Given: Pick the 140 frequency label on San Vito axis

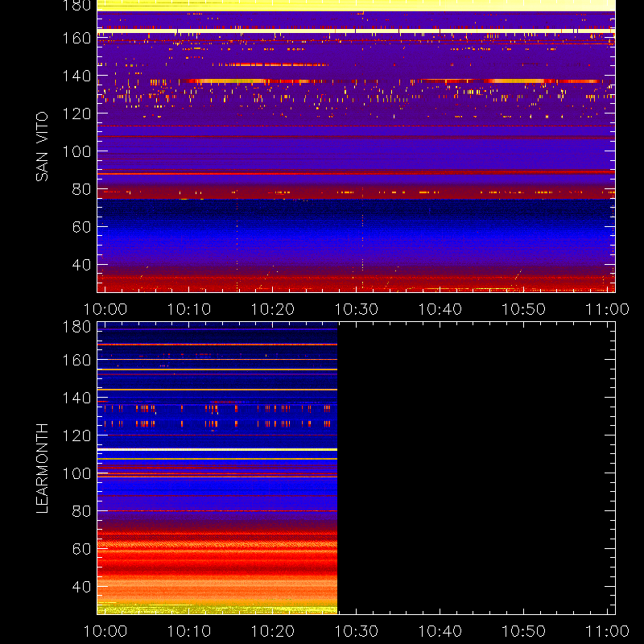Looking at the screenshot, I should pos(76,76).
